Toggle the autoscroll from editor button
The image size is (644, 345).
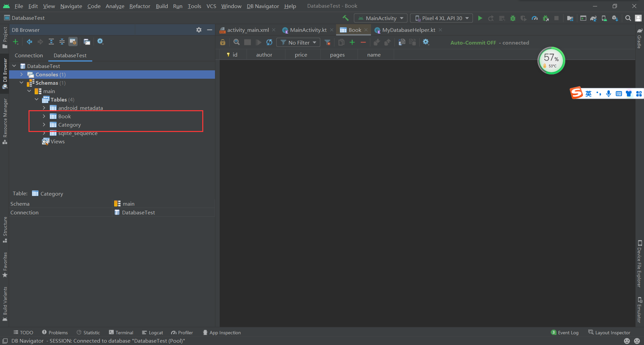(x=73, y=42)
